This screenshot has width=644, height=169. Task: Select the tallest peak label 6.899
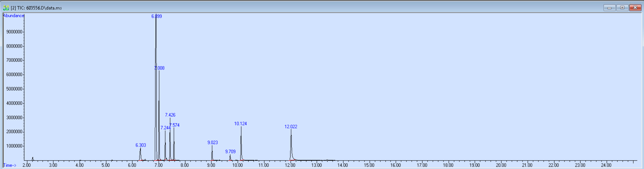[157, 16]
